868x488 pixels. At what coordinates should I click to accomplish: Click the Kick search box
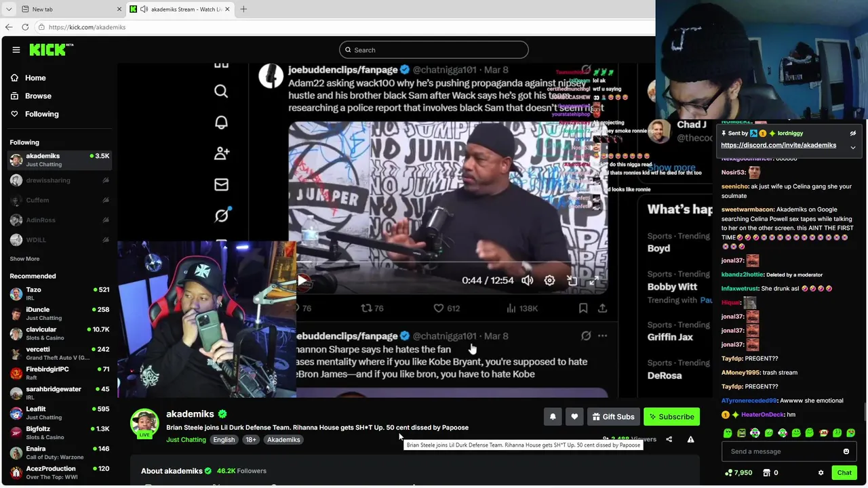point(434,49)
